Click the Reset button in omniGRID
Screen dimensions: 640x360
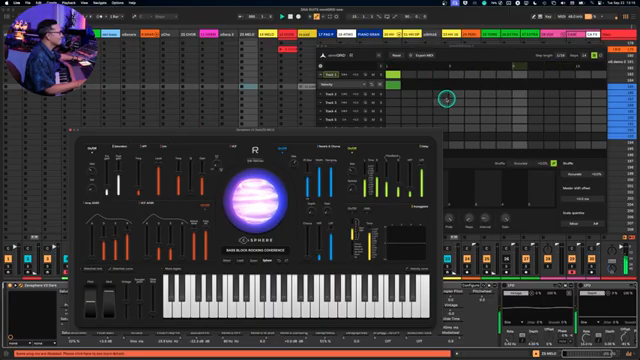396,55
